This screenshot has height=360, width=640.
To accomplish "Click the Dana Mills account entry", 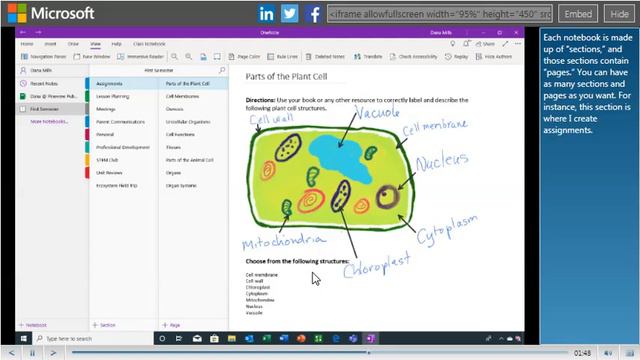I will [x=51, y=70].
